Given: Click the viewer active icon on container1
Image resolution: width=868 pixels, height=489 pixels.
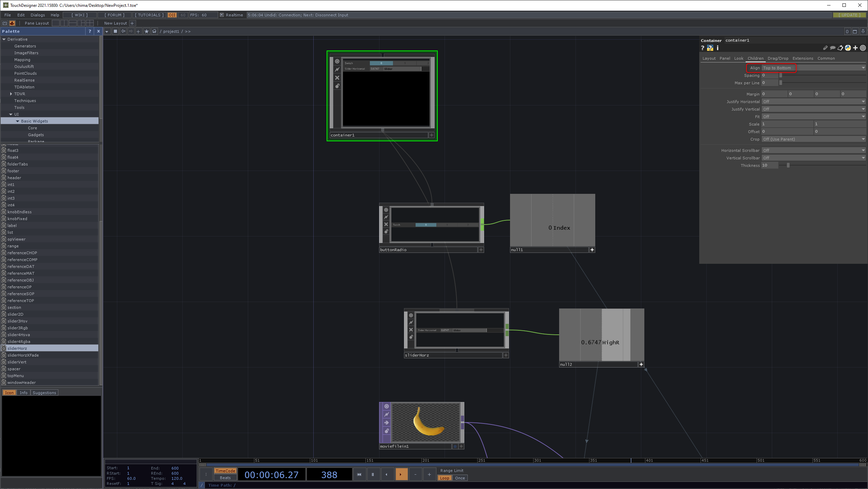Looking at the screenshot, I should (x=337, y=61).
